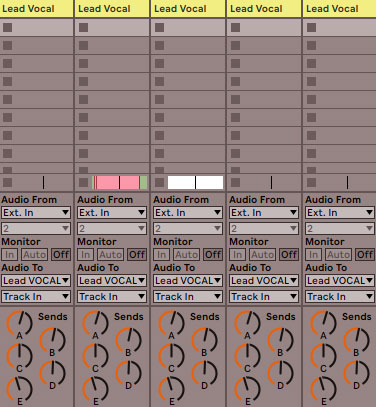Click Send A knob on first track
This screenshot has height=407, width=376.
(19, 323)
